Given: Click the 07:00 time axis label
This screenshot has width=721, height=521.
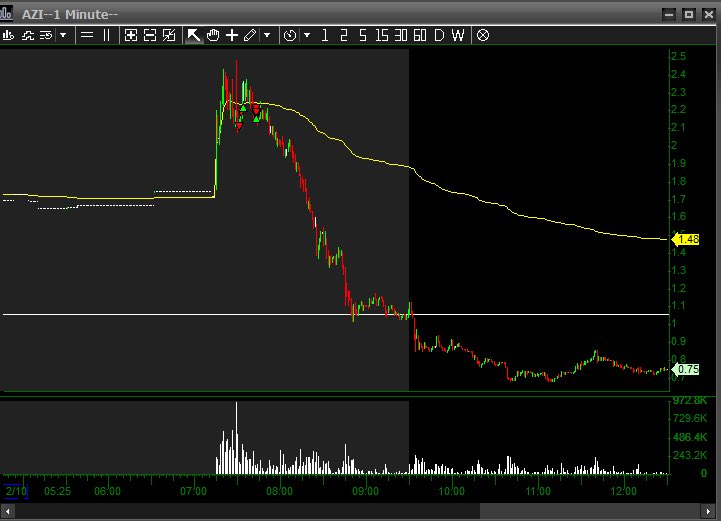Looking at the screenshot, I should [193, 491].
